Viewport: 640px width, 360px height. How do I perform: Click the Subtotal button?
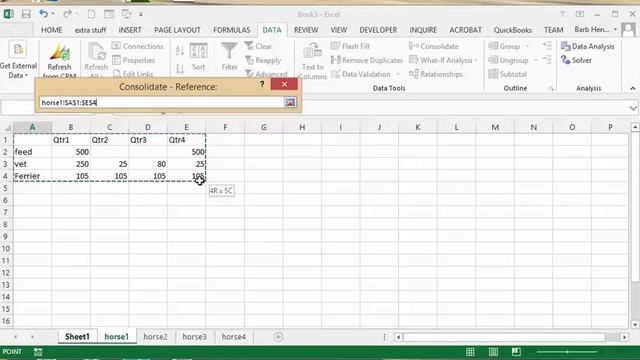click(508, 74)
